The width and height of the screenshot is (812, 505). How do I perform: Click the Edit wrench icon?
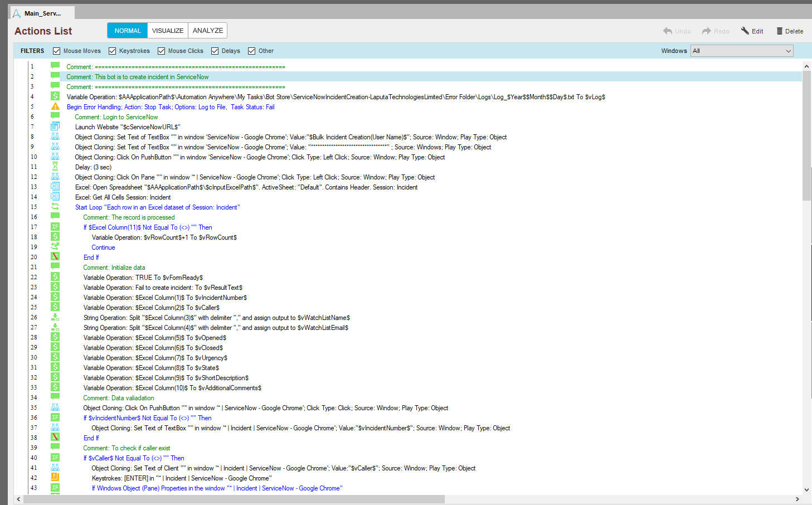point(745,31)
